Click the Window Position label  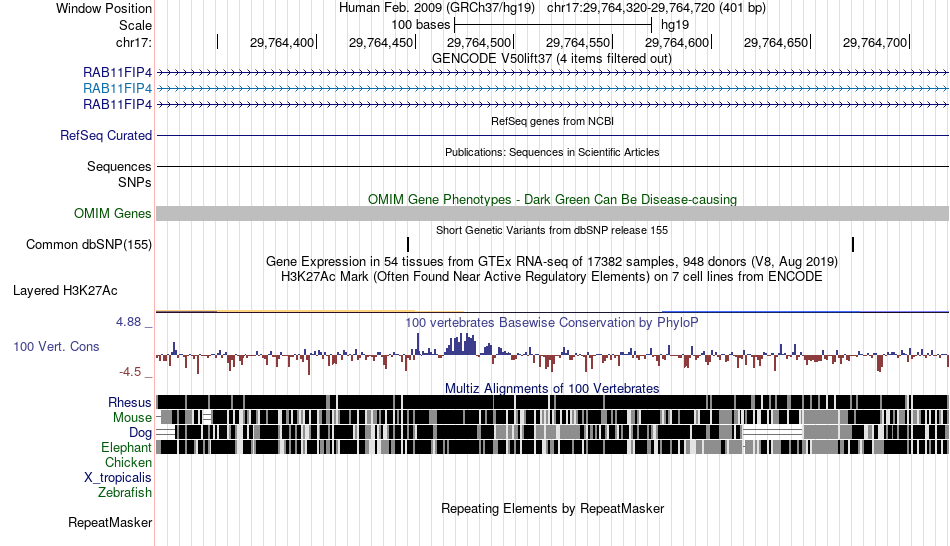(x=104, y=8)
